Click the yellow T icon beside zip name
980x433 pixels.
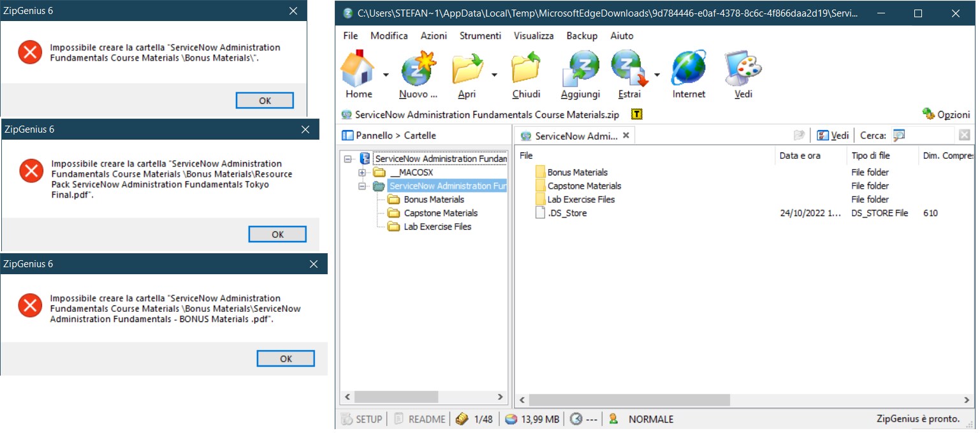[x=636, y=115]
